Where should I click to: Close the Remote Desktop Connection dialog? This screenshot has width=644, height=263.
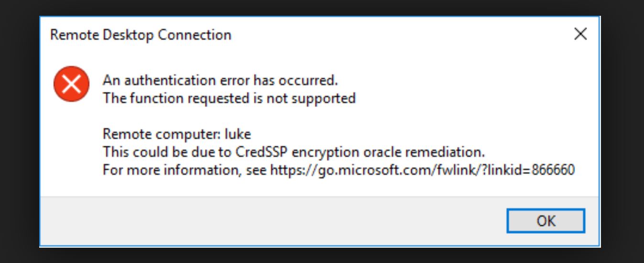pyautogui.click(x=580, y=34)
